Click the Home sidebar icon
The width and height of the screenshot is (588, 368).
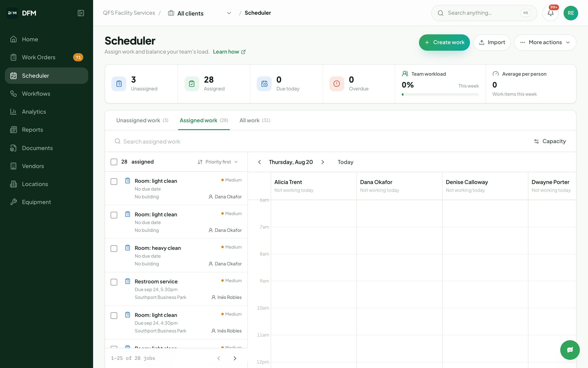pos(14,39)
